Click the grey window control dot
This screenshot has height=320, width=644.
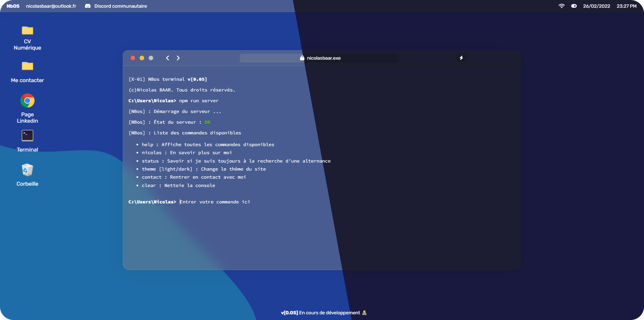[151, 58]
